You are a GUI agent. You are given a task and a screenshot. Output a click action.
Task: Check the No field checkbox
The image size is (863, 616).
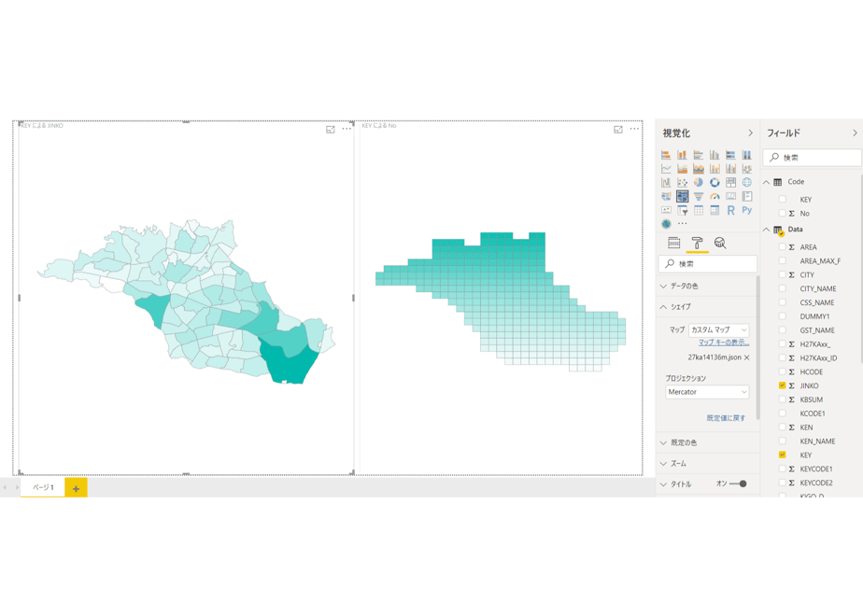(x=782, y=213)
